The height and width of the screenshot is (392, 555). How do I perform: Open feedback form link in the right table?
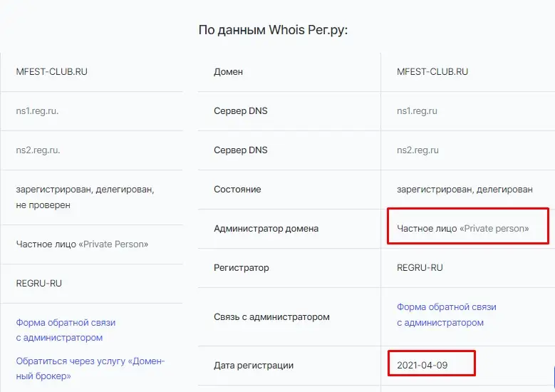pyautogui.click(x=446, y=314)
